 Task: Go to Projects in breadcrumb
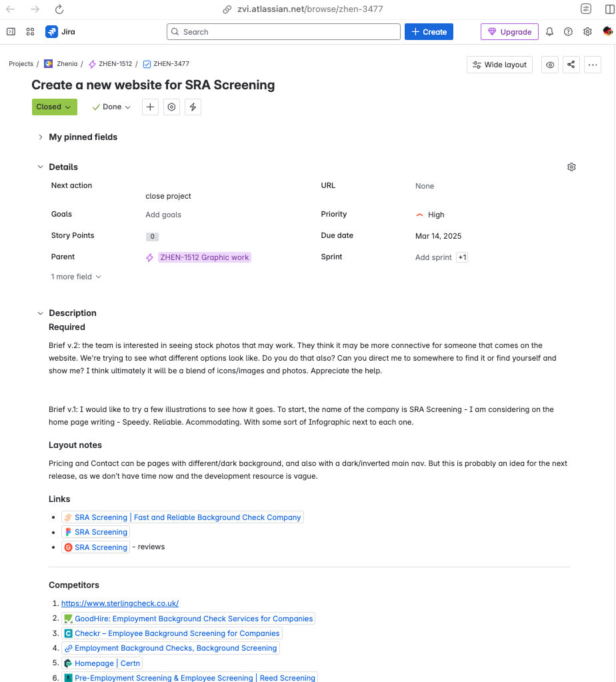(x=21, y=64)
